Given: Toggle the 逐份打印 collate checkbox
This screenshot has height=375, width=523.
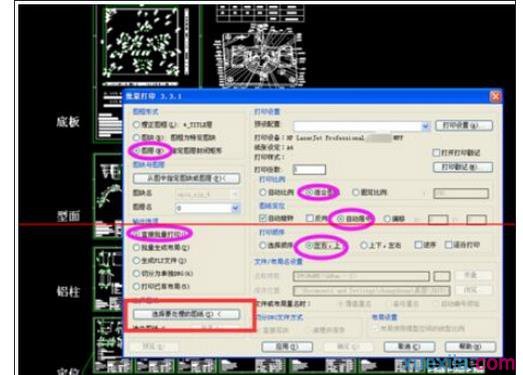Looking at the screenshot, I should coord(449,245).
